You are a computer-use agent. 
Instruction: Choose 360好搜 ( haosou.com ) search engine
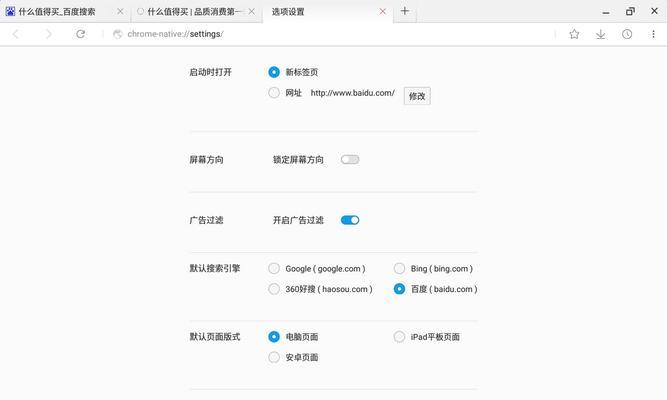(274, 289)
